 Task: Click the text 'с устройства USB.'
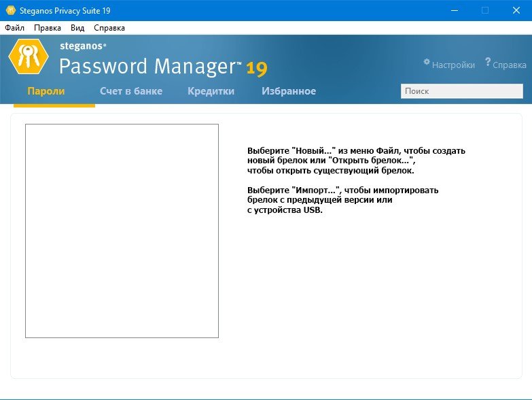tap(285, 210)
